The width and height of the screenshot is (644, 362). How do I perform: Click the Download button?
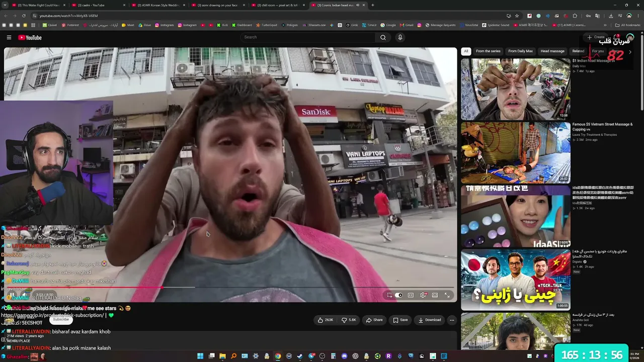[430, 320]
